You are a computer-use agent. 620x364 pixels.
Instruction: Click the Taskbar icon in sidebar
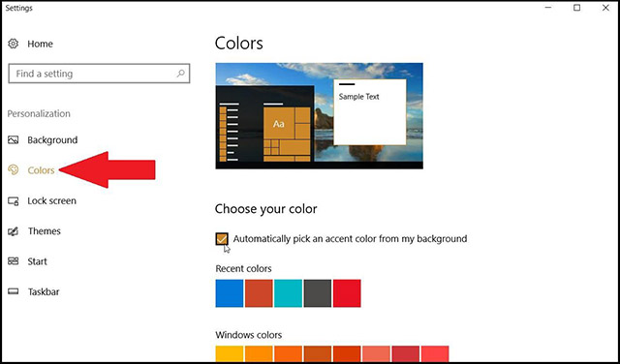pyautogui.click(x=13, y=291)
